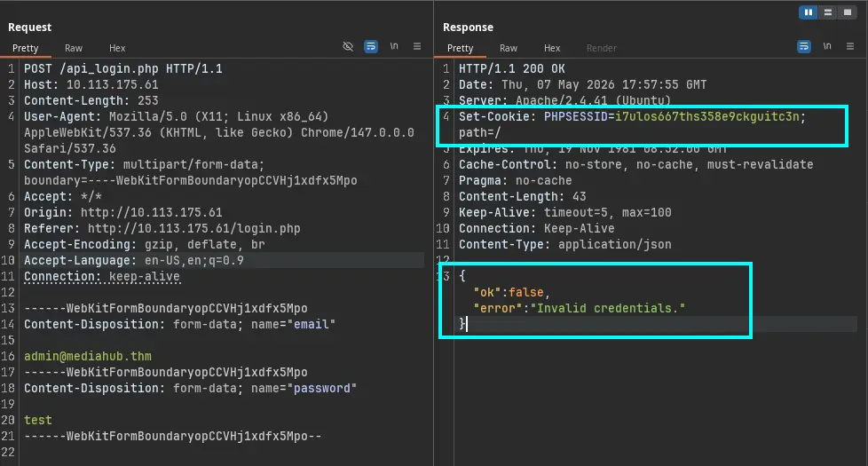Viewport: 868px width, 466px height.
Task: Click the Set-Cookie PHPSESSID header
Action: click(x=632, y=117)
